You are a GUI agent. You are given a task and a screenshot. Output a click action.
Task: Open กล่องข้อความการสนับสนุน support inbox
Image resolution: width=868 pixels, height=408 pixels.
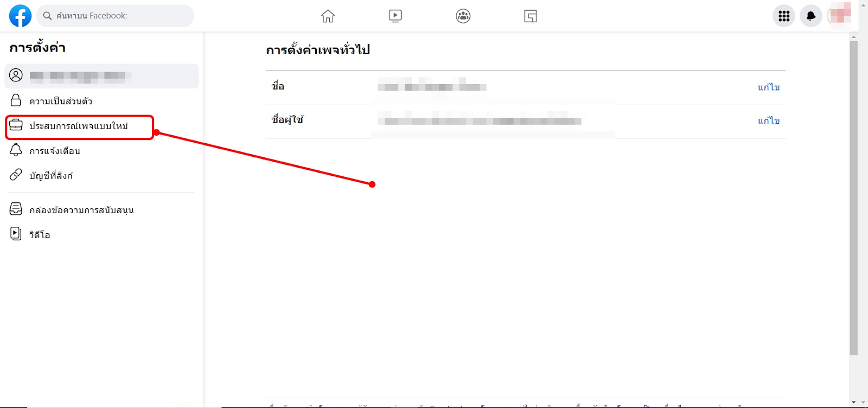101,210
